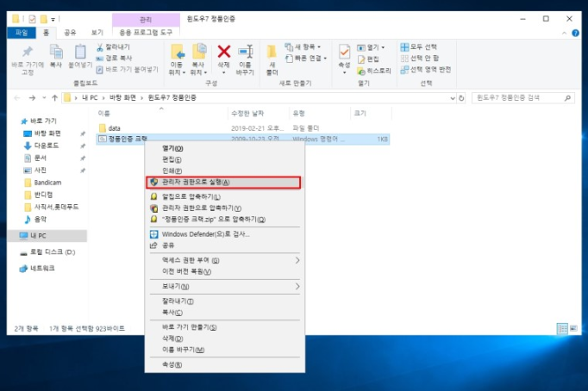Expand the address bar history dropdown
This screenshot has height=391, width=588.
[x=453, y=98]
